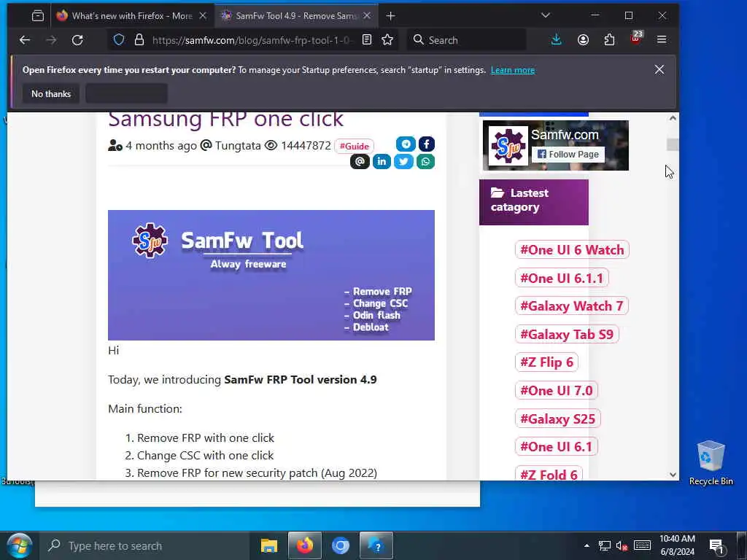Click the Search box in the toolbar
Viewport: 747px width, 560px height.
[467, 40]
